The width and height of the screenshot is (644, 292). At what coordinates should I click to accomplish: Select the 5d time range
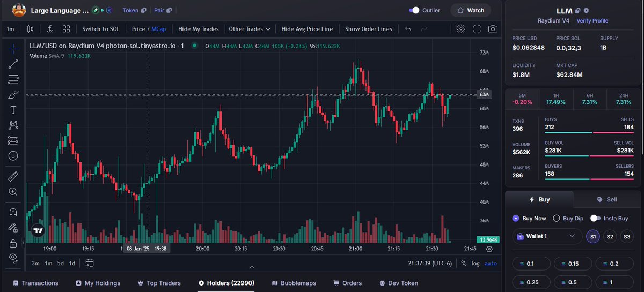tap(61, 263)
